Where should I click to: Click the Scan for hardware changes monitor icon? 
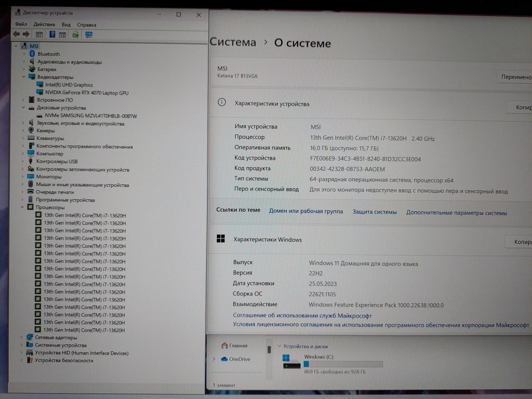coord(89,35)
